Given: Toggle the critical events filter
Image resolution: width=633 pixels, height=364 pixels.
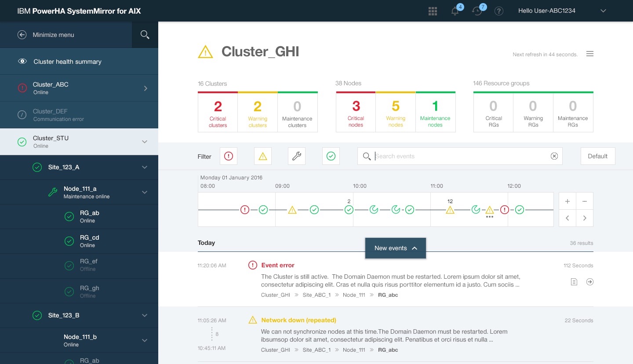Looking at the screenshot, I should point(228,156).
